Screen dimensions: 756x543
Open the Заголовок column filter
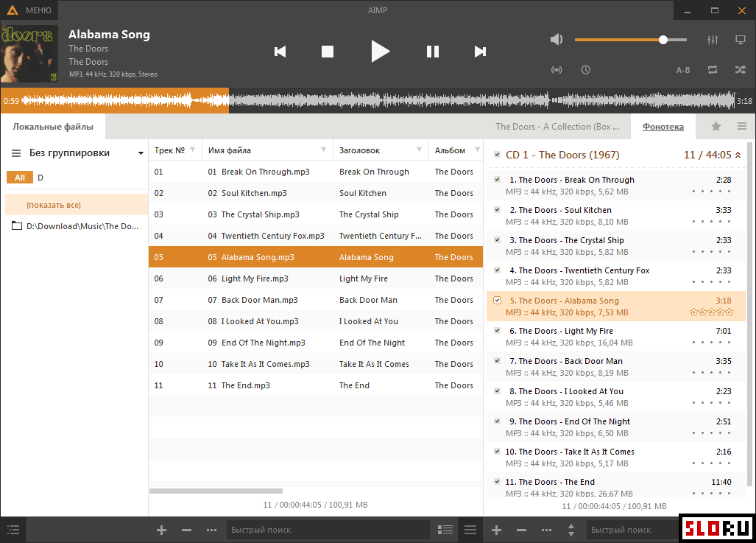(419, 150)
